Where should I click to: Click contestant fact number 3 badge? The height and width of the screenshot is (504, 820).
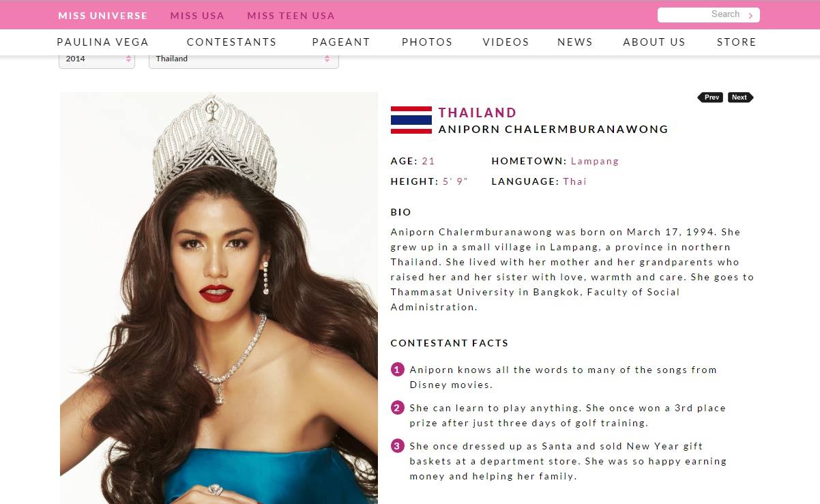pyautogui.click(x=397, y=446)
